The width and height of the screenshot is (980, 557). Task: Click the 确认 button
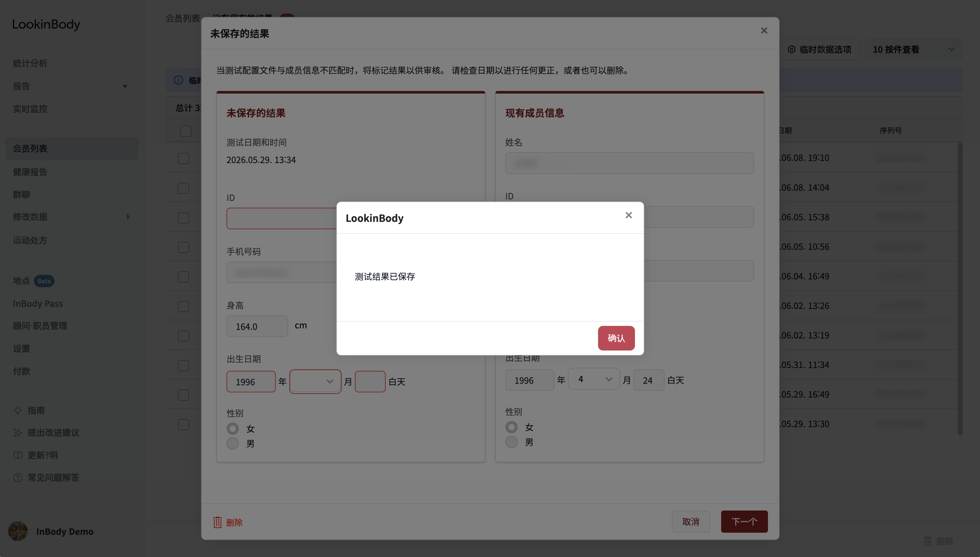click(x=616, y=338)
